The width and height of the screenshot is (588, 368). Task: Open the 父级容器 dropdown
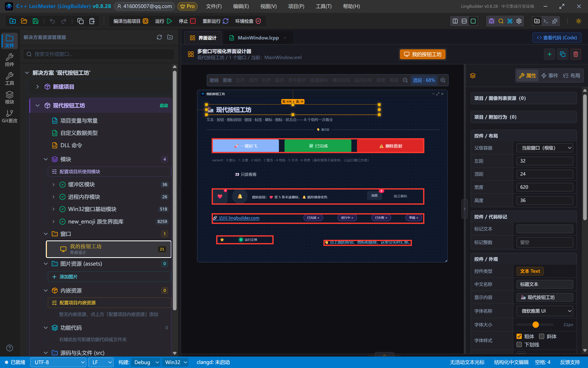545,148
